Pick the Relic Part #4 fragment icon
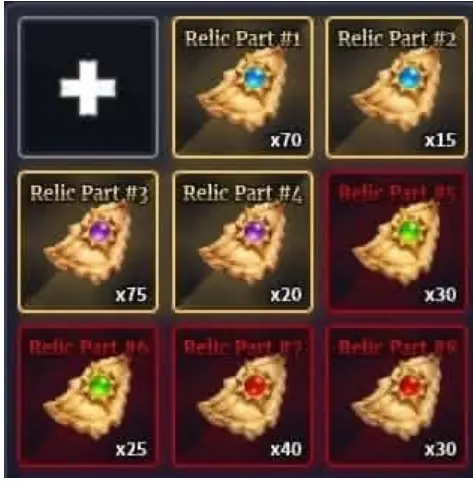 [243, 242]
